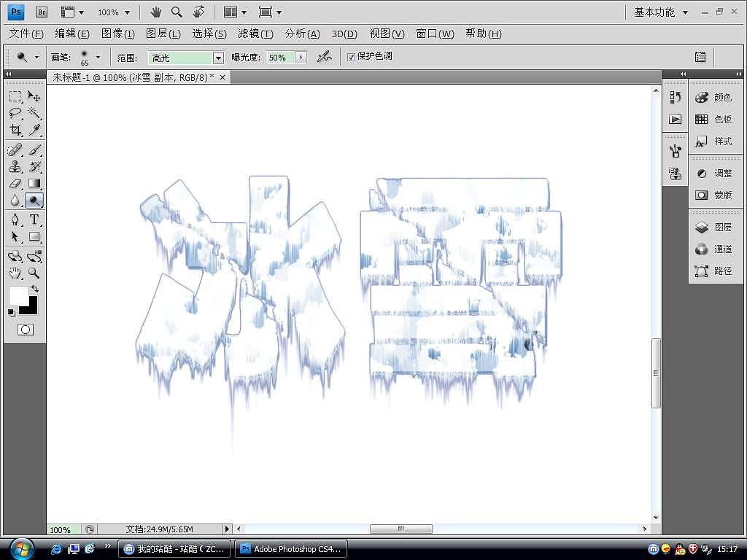
Task: Open the History panel icon
Action: 675,97
